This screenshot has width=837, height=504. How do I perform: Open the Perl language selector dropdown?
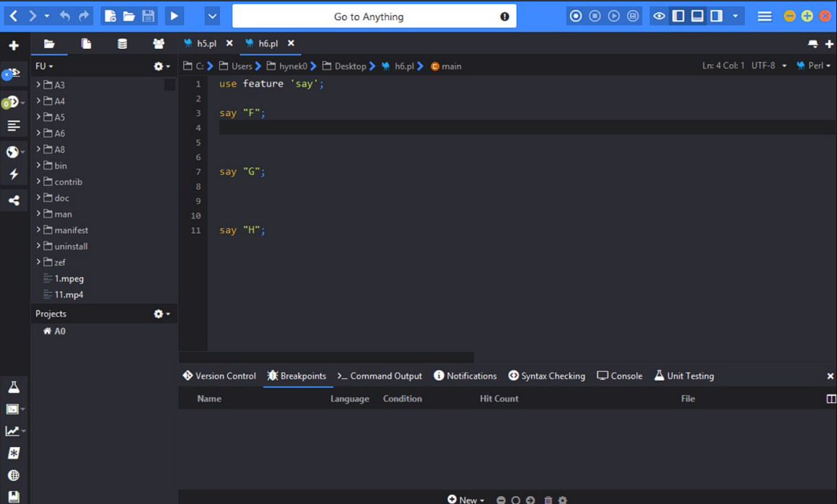814,66
